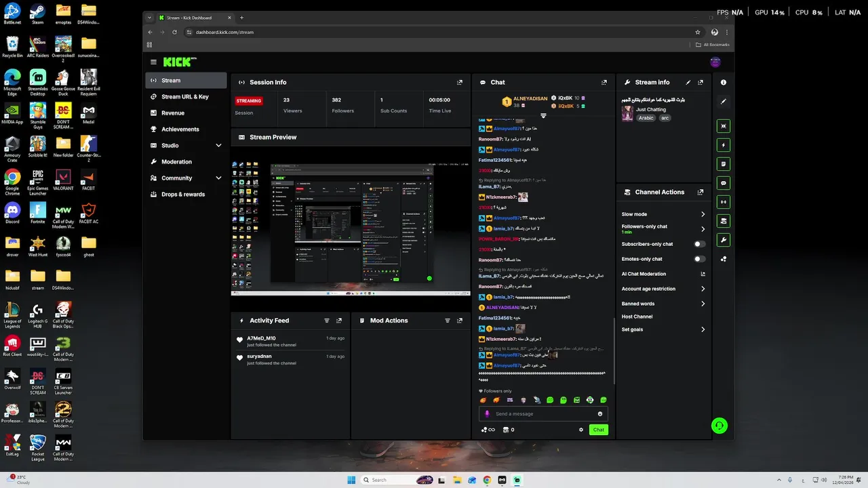Toggle the channel actions widget in right sidebar
The width and height of the screenshot is (868, 488).
click(724, 221)
